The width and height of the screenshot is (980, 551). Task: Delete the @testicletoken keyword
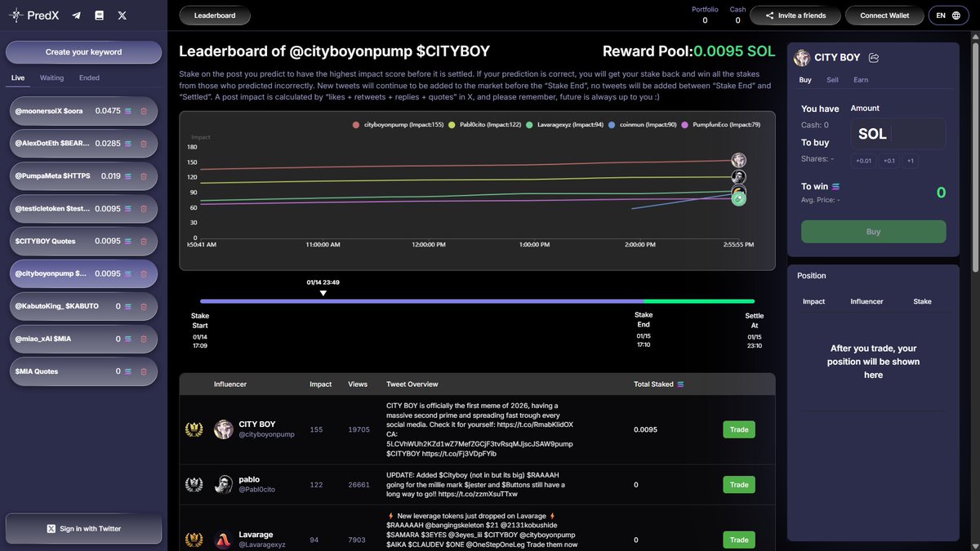[x=144, y=208]
